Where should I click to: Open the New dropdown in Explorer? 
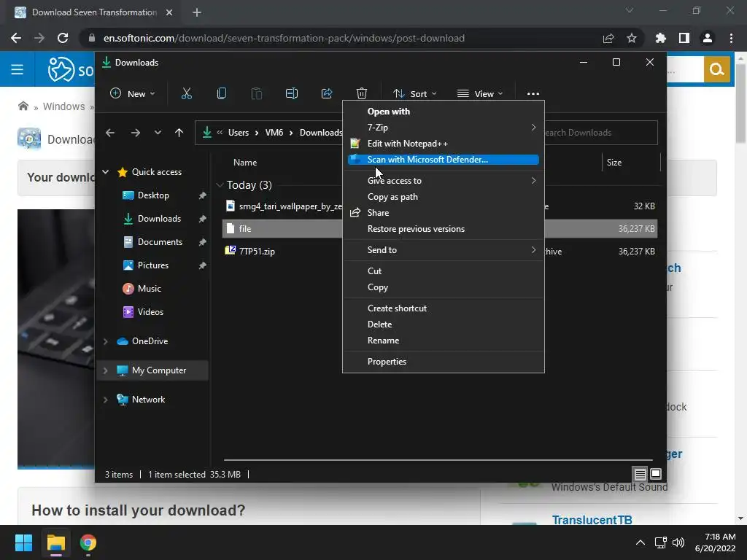tap(133, 94)
